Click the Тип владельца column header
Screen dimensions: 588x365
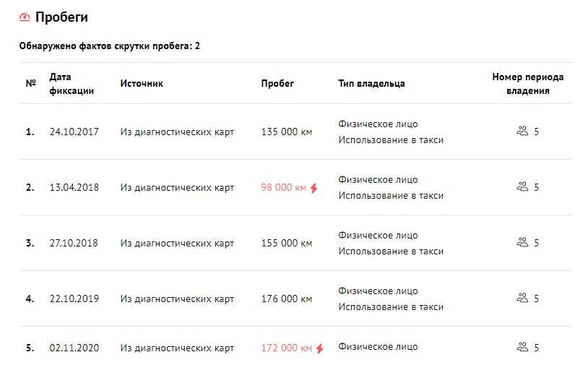click(x=371, y=83)
